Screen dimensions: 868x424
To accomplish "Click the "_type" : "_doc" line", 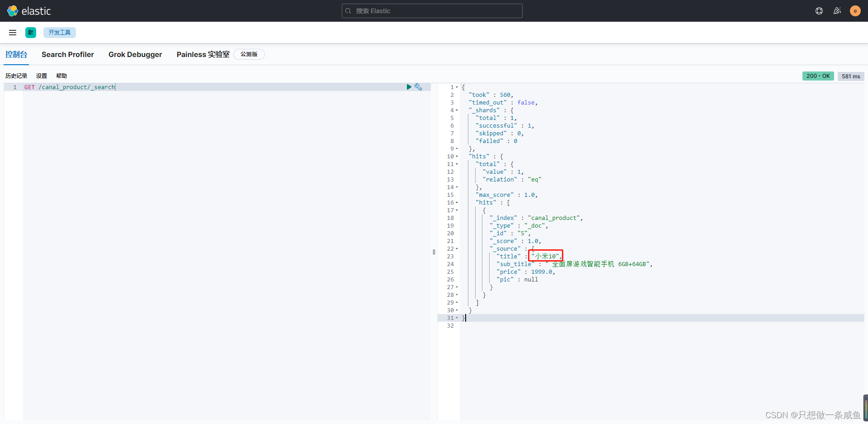I will pyautogui.click(x=519, y=226).
